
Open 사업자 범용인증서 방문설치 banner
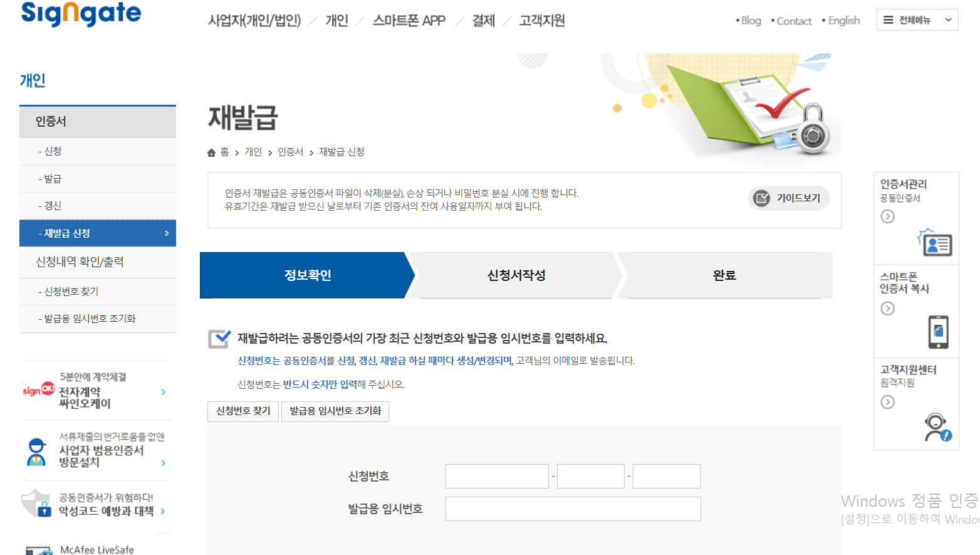tap(96, 451)
